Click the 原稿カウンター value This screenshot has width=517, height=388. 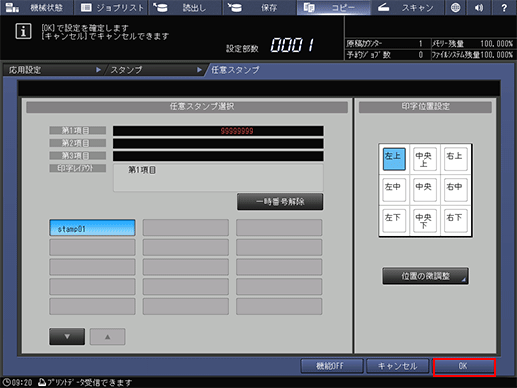tap(420, 44)
